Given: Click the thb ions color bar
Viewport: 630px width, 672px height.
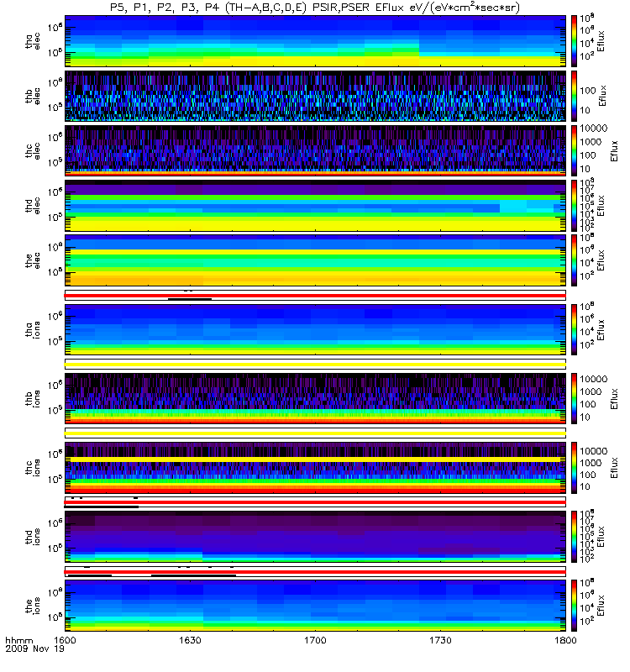Looking at the screenshot, I should click(574, 398).
